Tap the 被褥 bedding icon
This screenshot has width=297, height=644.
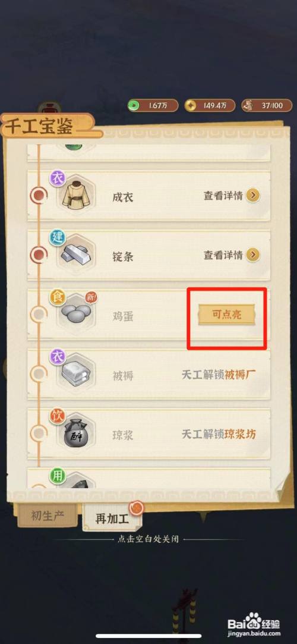click(x=76, y=373)
